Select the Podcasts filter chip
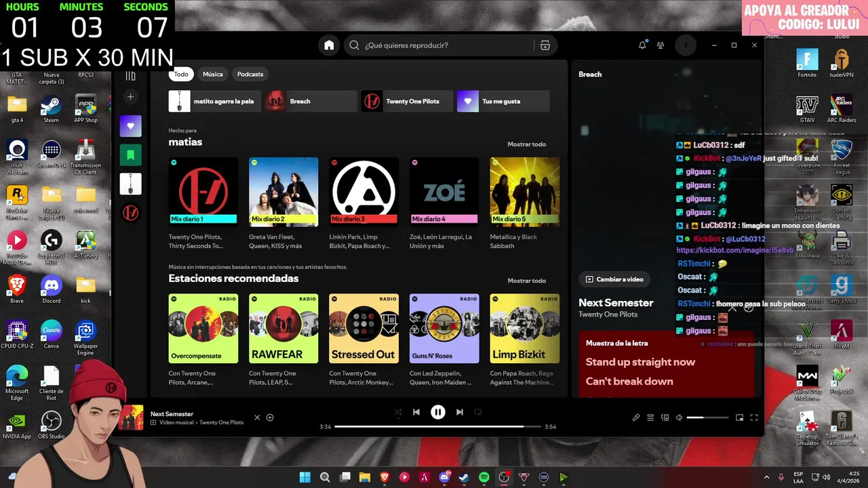The image size is (868, 488). [250, 74]
